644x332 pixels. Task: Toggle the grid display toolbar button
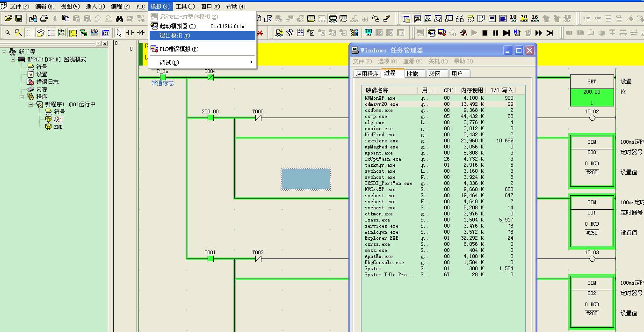click(x=29, y=33)
